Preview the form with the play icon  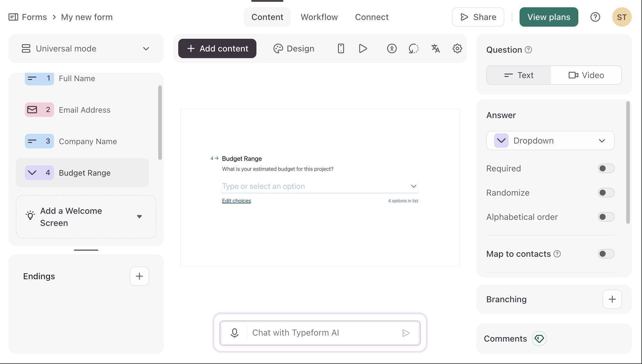pos(363,48)
